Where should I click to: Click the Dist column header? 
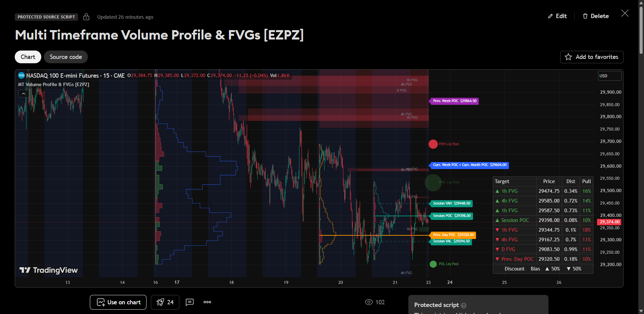point(571,181)
